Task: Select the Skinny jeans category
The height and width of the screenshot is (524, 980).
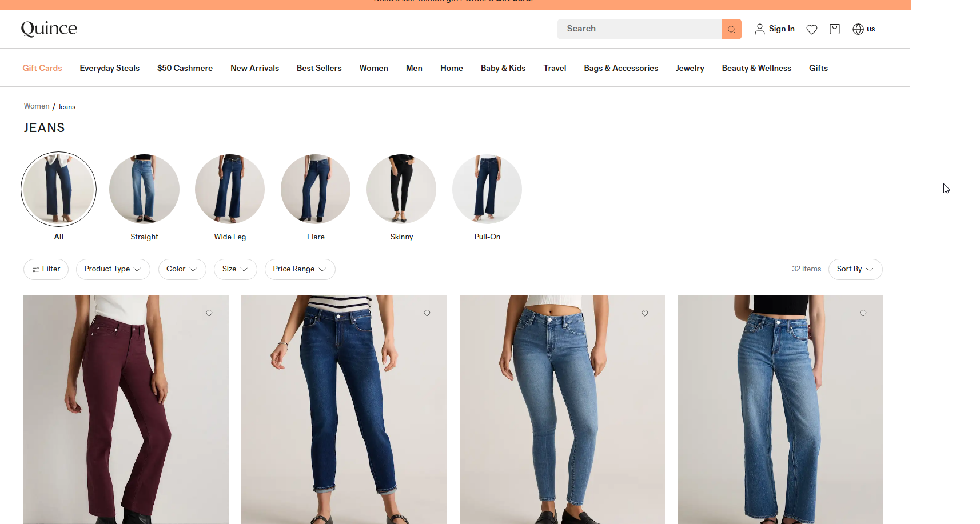Action: (401, 189)
